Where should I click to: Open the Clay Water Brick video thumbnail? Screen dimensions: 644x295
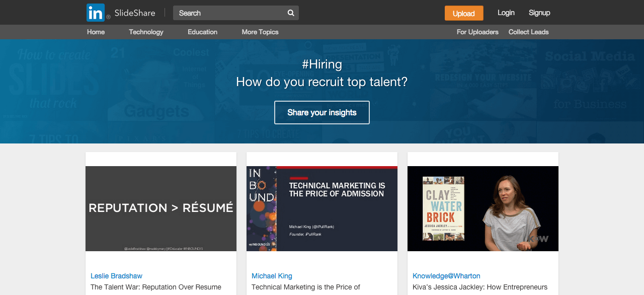coord(483,208)
